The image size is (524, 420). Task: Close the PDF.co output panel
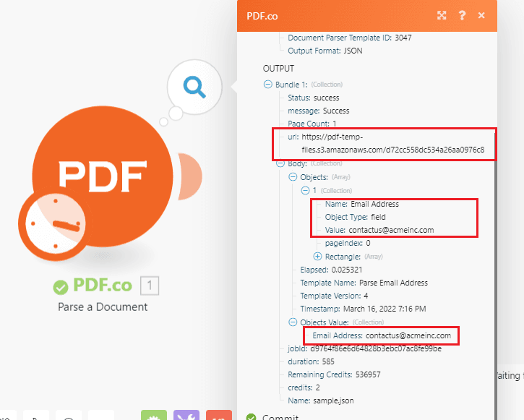pyautogui.click(x=481, y=15)
